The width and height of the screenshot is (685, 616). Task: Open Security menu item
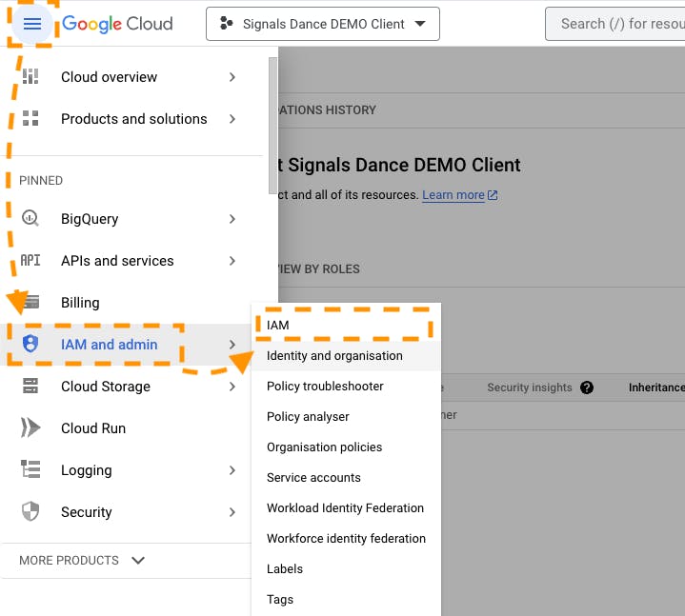[127, 512]
